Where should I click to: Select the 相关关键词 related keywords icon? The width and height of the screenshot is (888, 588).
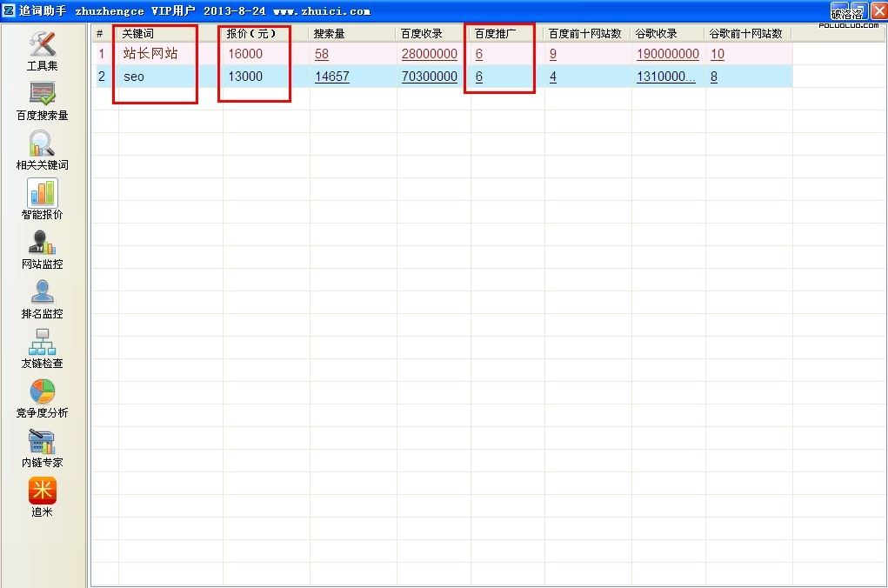tap(42, 148)
